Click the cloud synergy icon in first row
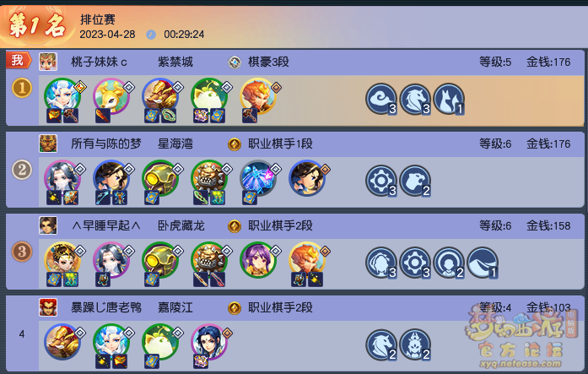The height and width of the screenshot is (374, 588). 381,99
